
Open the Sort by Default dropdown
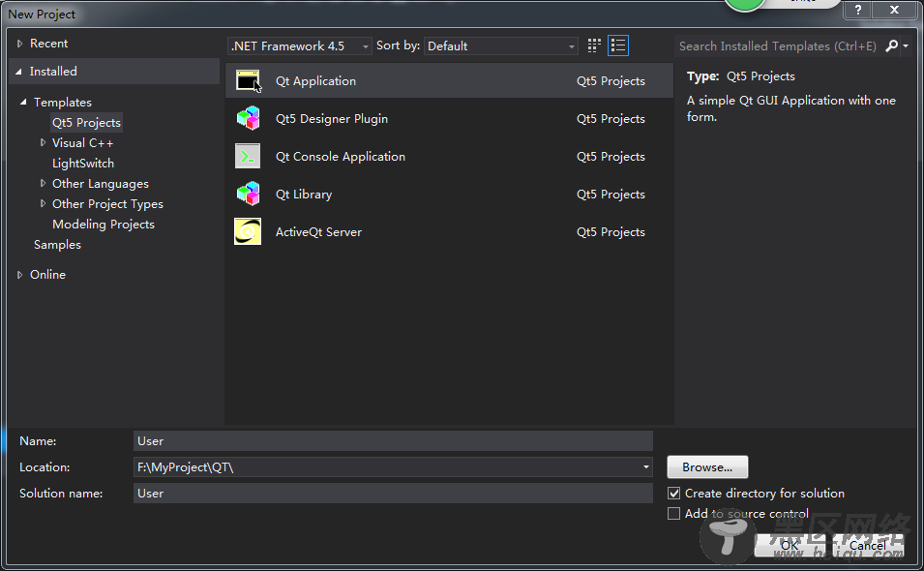point(501,45)
